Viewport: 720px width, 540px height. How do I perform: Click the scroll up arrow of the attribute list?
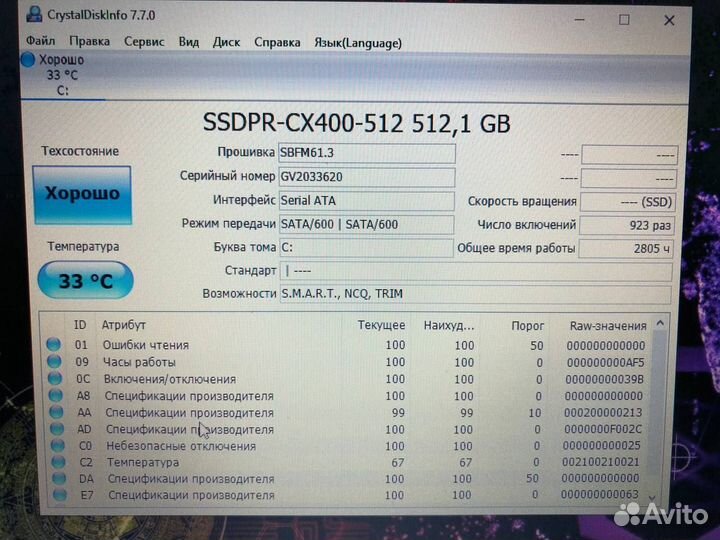tap(660, 323)
